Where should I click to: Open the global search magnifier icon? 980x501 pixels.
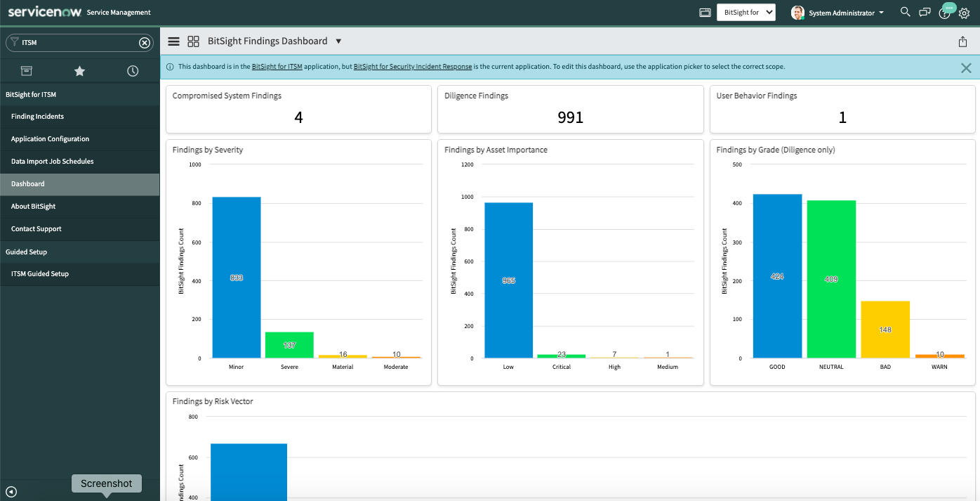906,12
